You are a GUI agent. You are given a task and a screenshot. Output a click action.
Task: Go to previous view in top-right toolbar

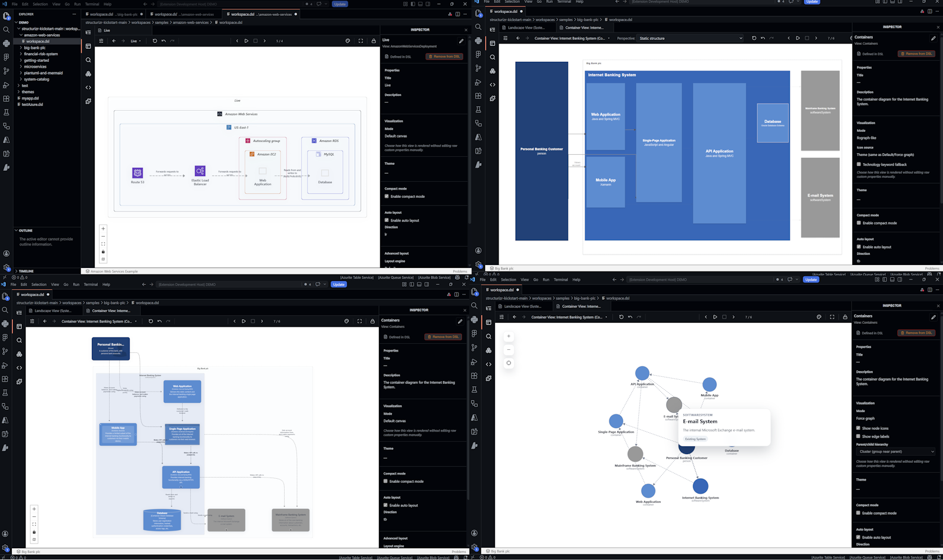tap(789, 38)
